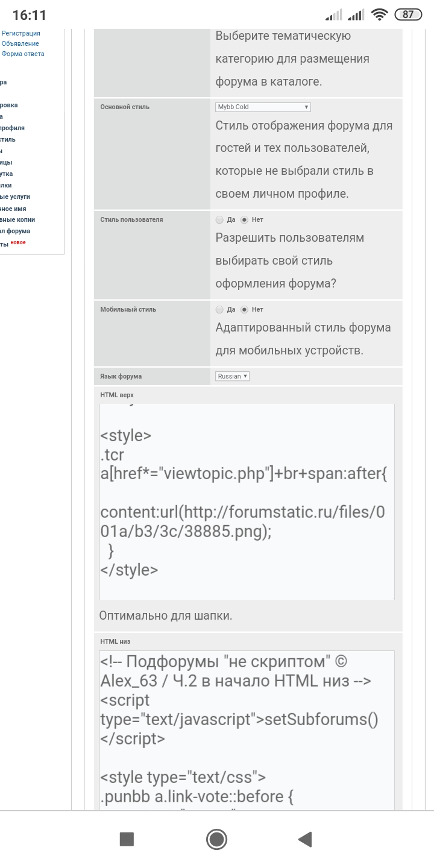Focus the HTML низ code textarea
This screenshot has width=434, height=868.
coord(247,731)
